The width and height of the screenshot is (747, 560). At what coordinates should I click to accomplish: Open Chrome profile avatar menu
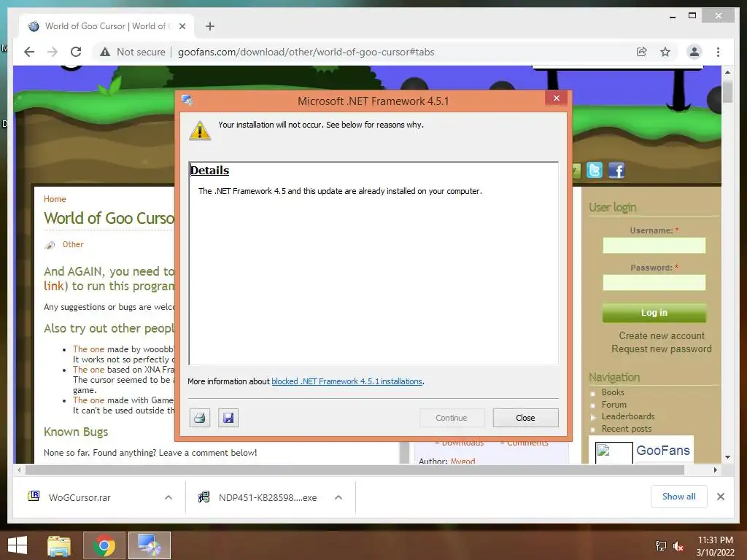click(x=694, y=52)
